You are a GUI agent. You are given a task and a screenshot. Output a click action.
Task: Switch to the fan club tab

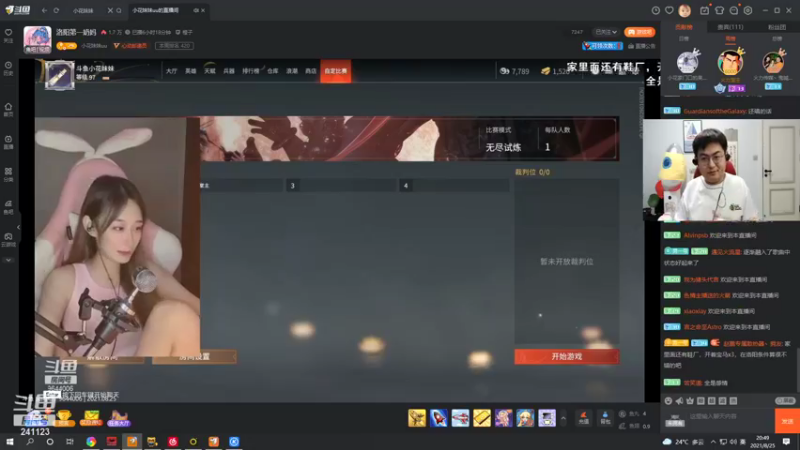coord(777,27)
